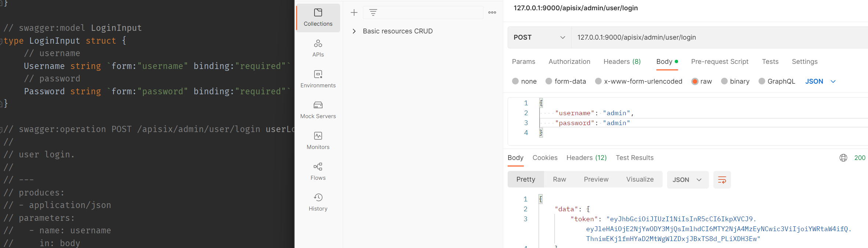
Task: Select the x-www-form-urlencoded radio option
Action: click(x=598, y=81)
